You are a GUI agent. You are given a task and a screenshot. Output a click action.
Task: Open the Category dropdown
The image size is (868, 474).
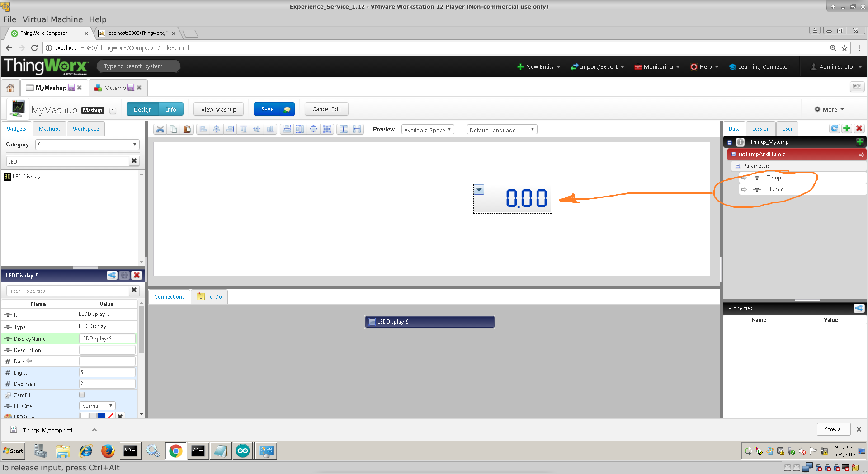87,145
